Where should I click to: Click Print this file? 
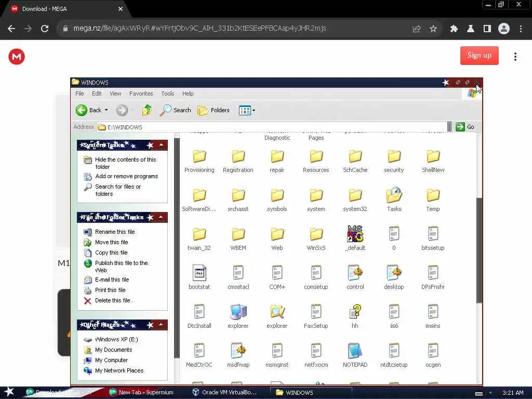coord(110,290)
